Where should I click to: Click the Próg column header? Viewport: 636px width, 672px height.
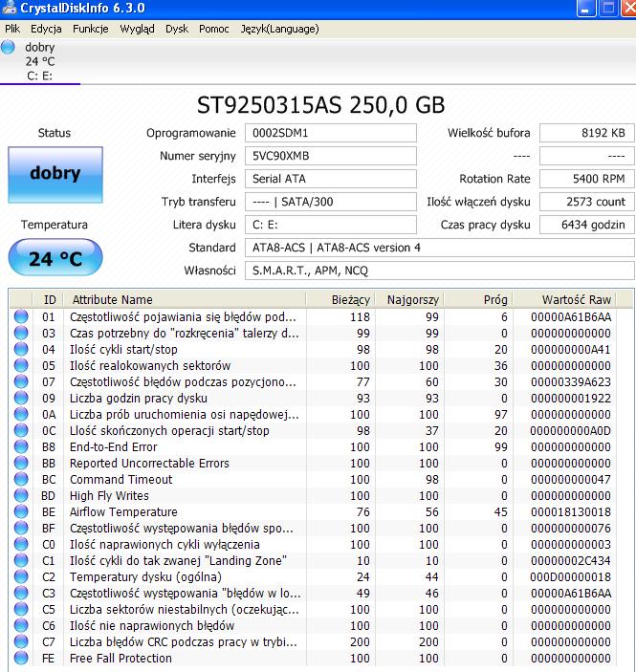click(x=478, y=299)
